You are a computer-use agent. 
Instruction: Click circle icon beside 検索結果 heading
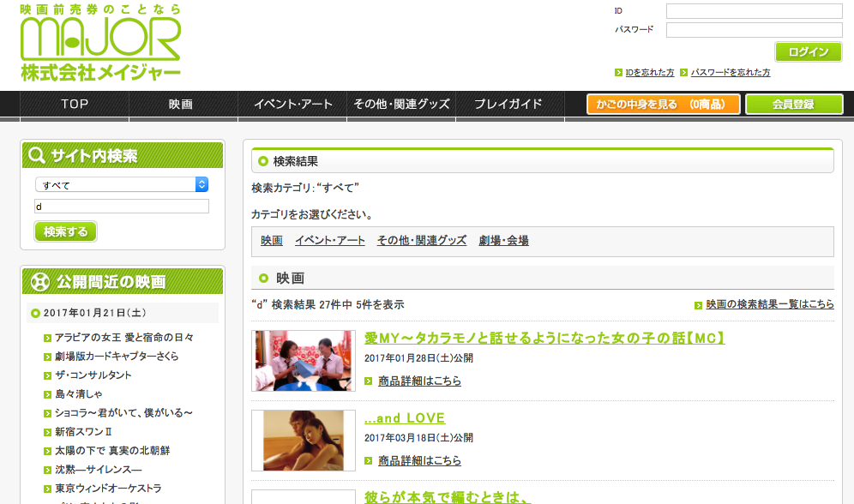coord(263,161)
